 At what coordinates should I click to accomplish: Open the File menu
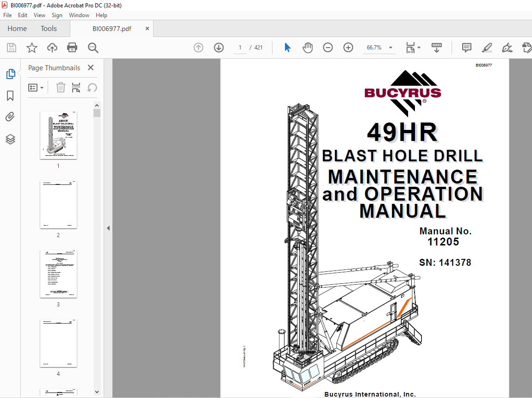[x=7, y=15]
